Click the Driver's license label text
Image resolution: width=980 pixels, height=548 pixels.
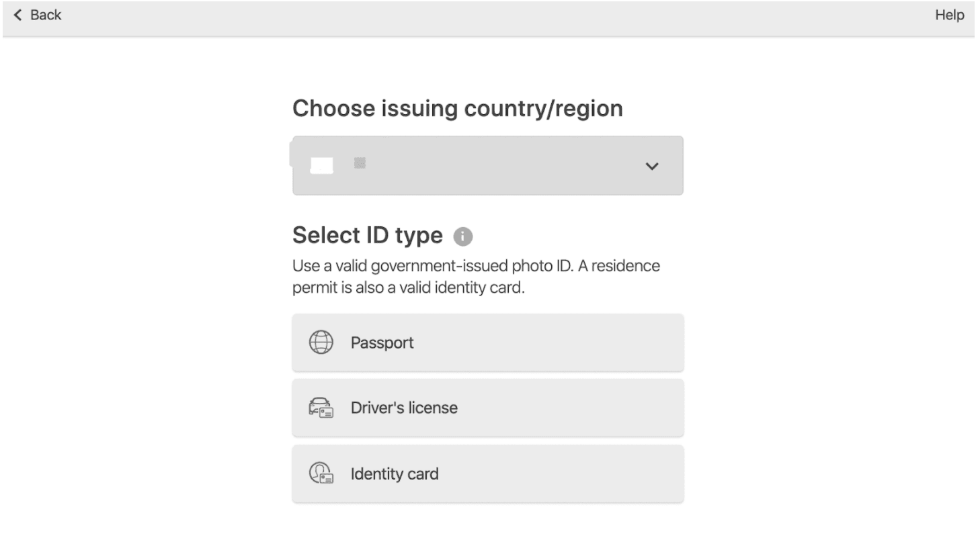404,408
